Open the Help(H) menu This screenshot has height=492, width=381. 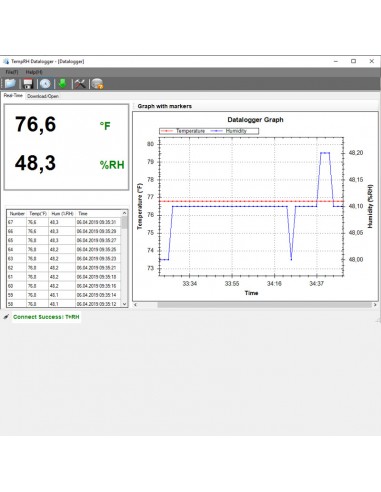(34, 72)
